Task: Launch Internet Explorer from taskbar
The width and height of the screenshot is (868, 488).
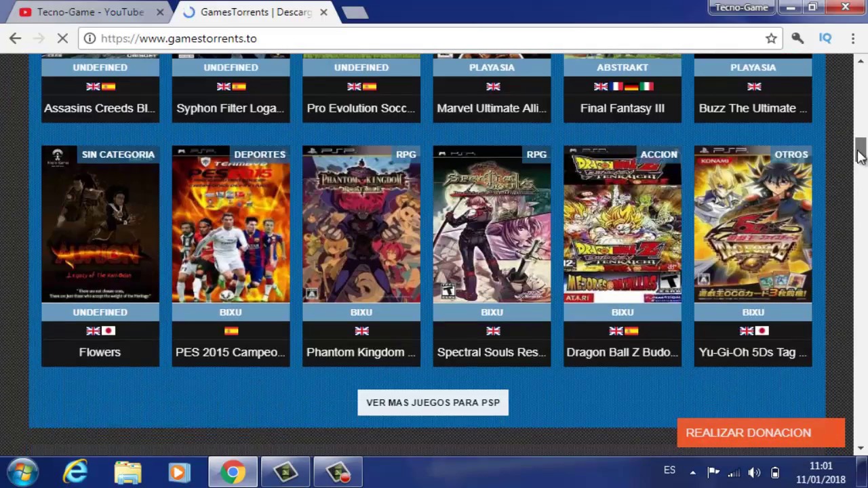Action: [75, 472]
